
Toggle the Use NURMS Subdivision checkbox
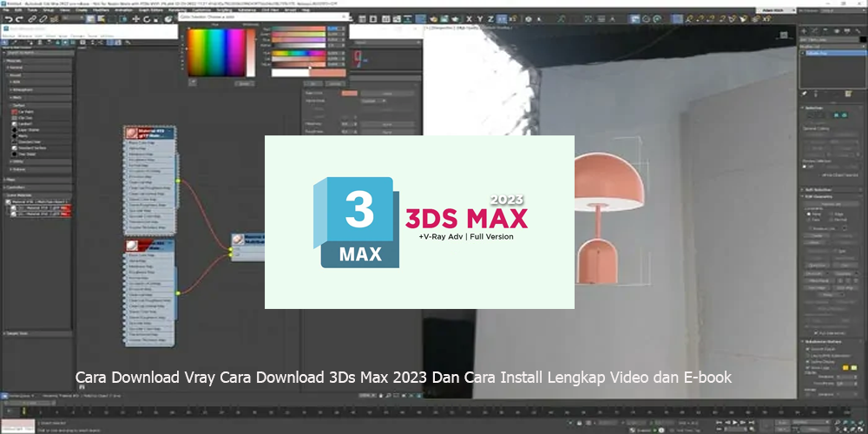click(807, 355)
